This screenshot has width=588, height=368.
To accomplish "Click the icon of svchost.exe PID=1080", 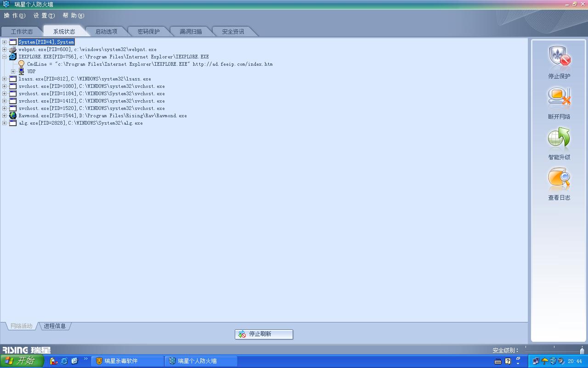I will point(13,86).
